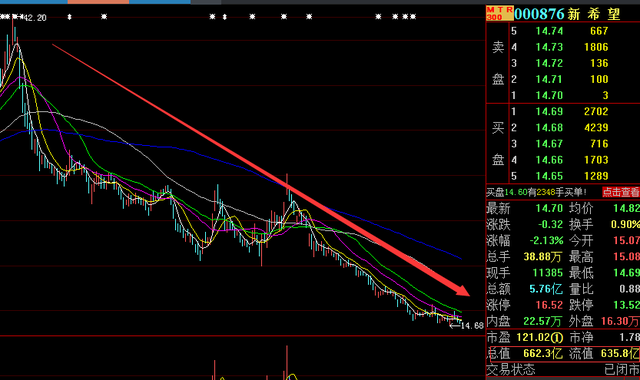Click the circled 1 icon beside 市盈
The height and width of the screenshot is (380, 640).
pyautogui.click(x=557, y=338)
